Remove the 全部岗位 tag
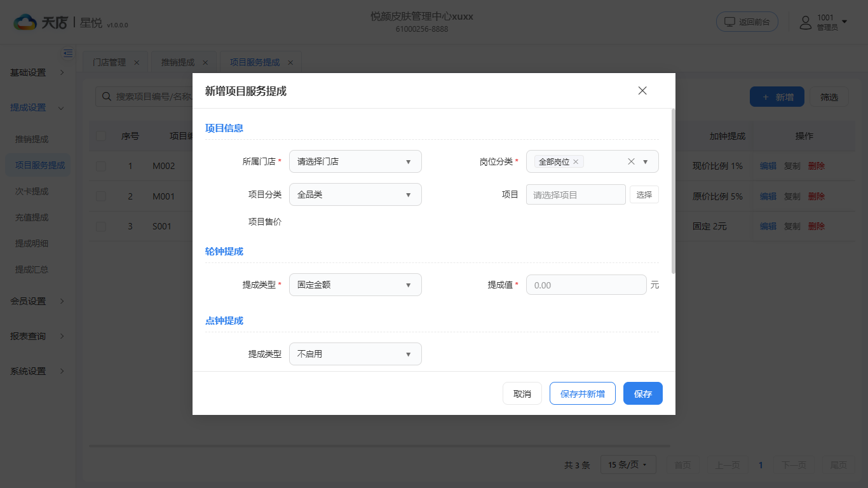868x488 pixels. (x=576, y=162)
